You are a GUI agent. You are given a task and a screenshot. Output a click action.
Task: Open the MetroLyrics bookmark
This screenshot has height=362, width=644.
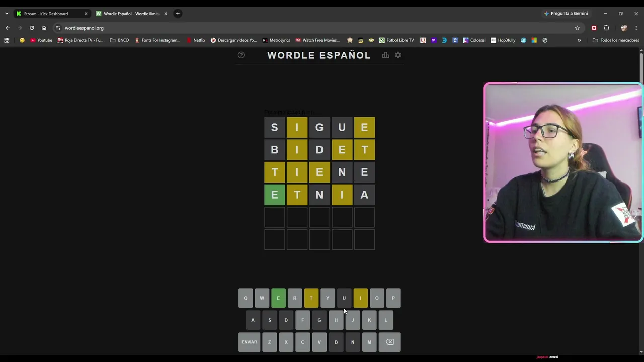pos(276,40)
